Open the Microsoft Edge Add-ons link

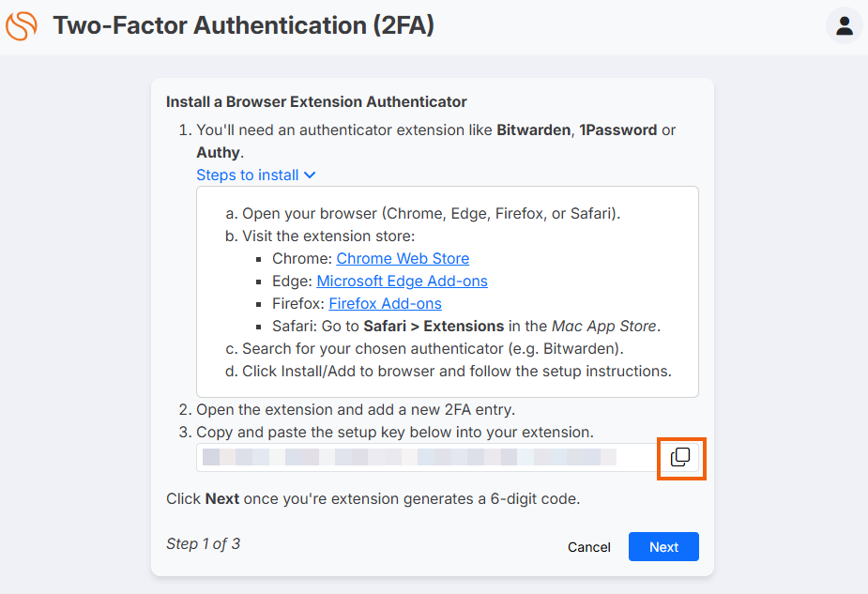pos(402,282)
